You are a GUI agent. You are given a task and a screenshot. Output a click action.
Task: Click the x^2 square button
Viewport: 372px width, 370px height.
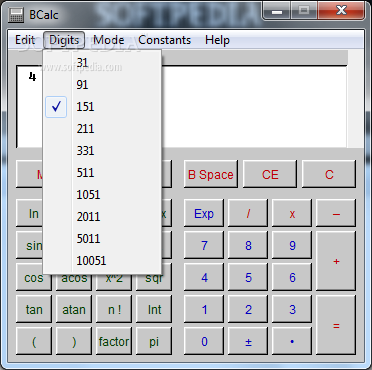(x=114, y=282)
